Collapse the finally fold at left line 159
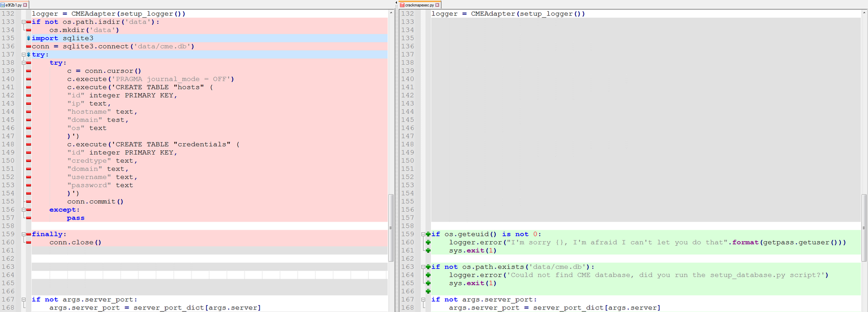 pos(23,234)
